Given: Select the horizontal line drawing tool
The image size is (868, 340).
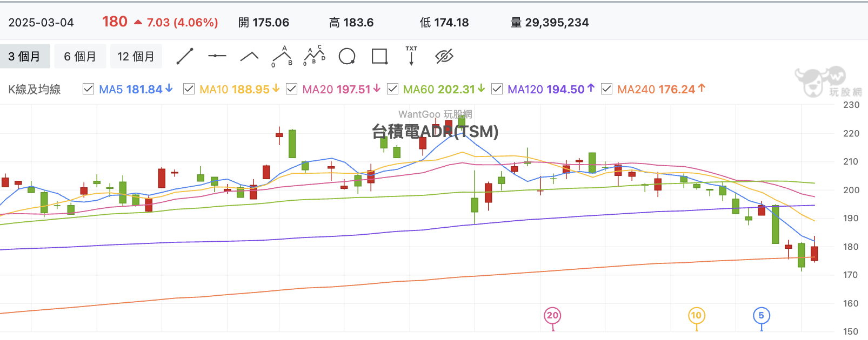Looking at the screenshot, I should [217, 56].
